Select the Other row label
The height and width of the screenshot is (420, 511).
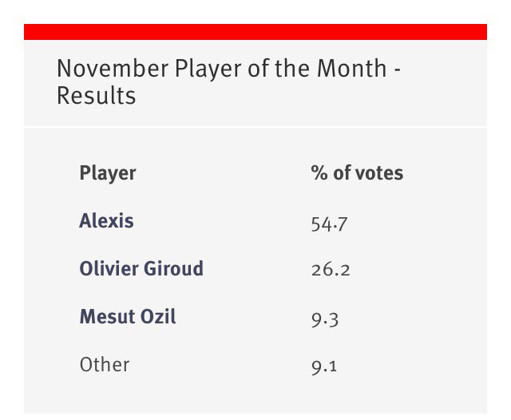(x=105, y=364)
